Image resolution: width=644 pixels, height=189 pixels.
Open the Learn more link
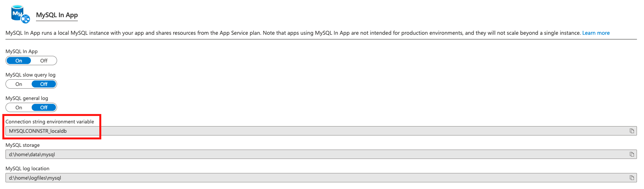coord(596,33)
